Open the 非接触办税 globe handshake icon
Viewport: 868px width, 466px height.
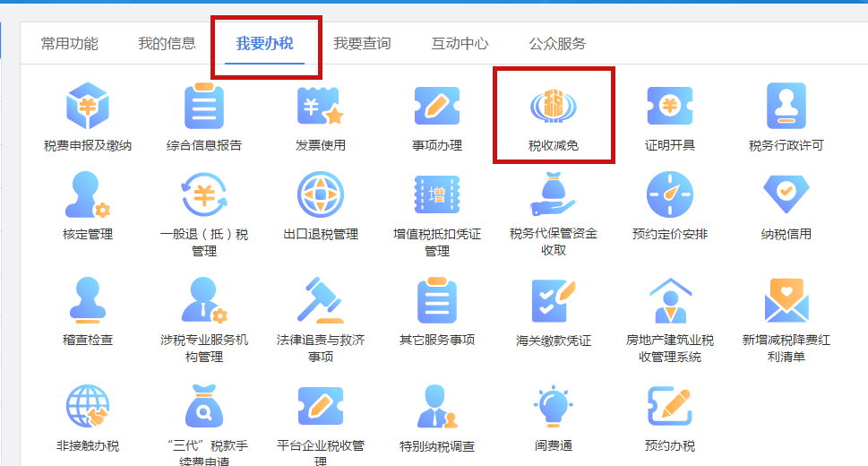[x=88, y=406]
